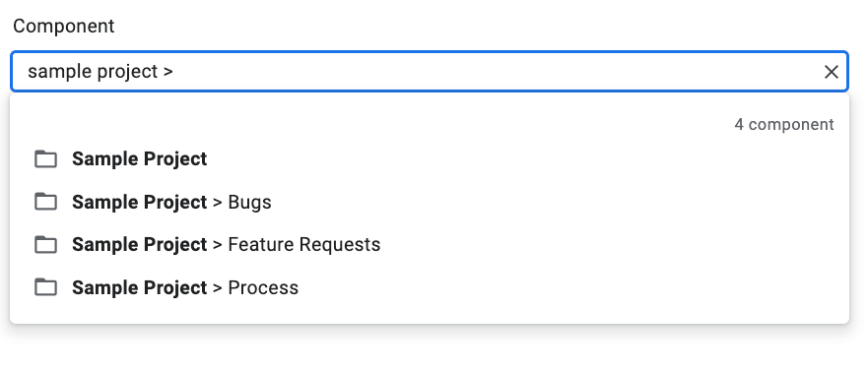Pick Sample Project > Feature Requests option

(429, 245)
